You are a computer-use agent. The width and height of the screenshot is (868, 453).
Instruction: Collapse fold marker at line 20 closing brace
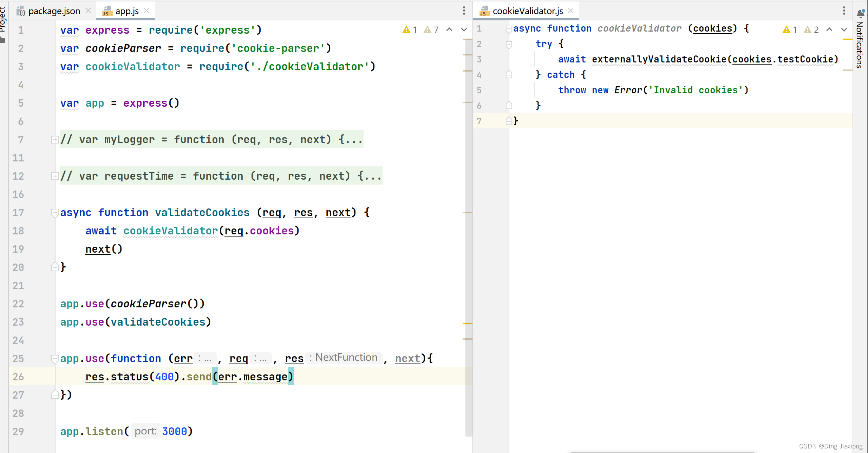(x=55, y=267)
